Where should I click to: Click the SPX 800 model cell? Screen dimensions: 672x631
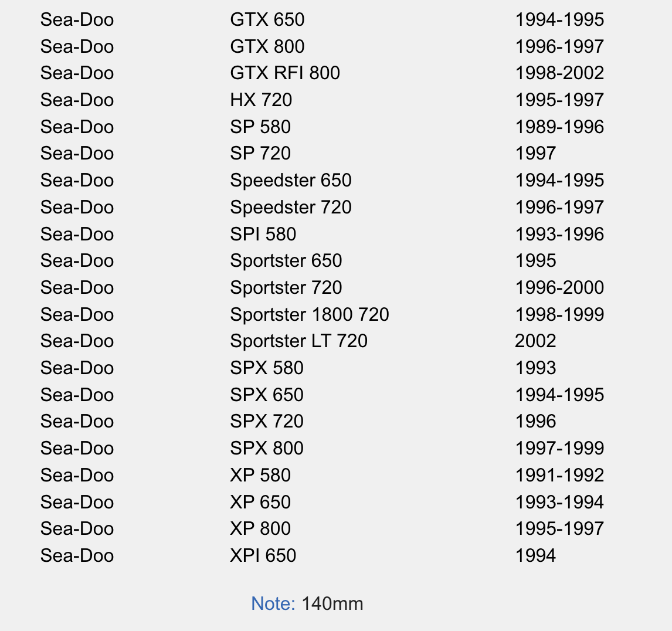pyautogui.click(x=267, y=449)
